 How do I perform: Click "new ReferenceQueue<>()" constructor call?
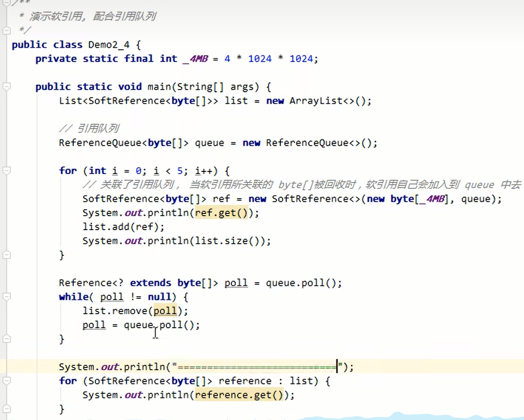click(x=307, y=143)
